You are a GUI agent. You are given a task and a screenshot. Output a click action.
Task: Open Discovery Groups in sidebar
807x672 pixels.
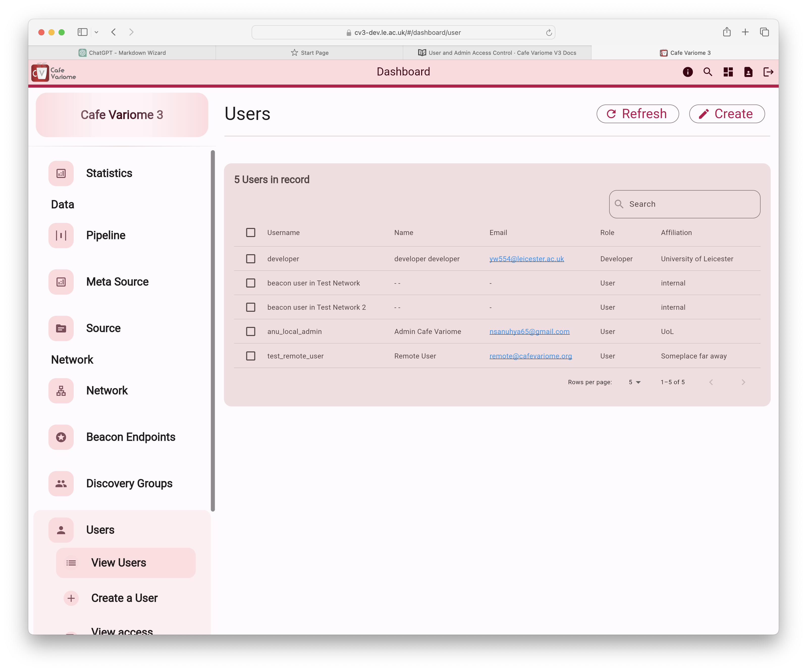point(129,484)
